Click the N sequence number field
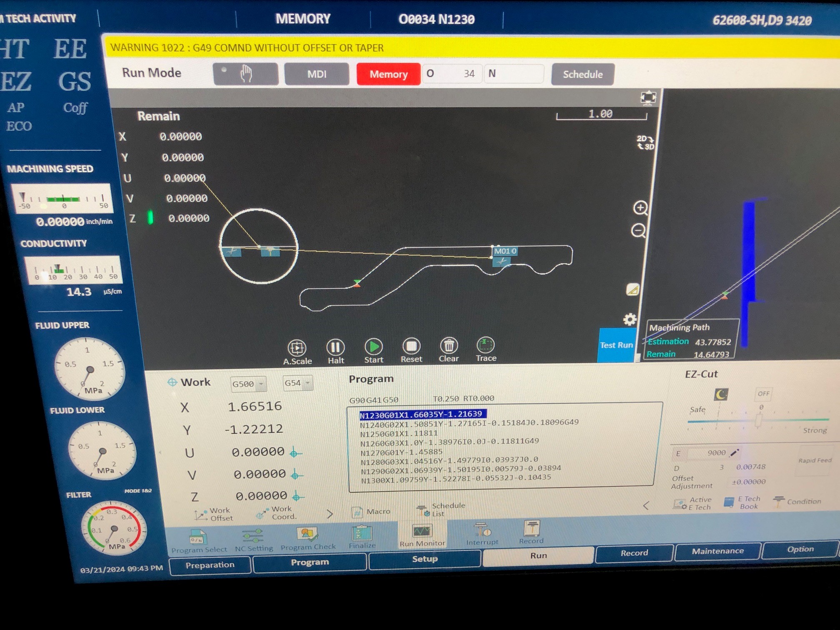 [x=515, y=74]
